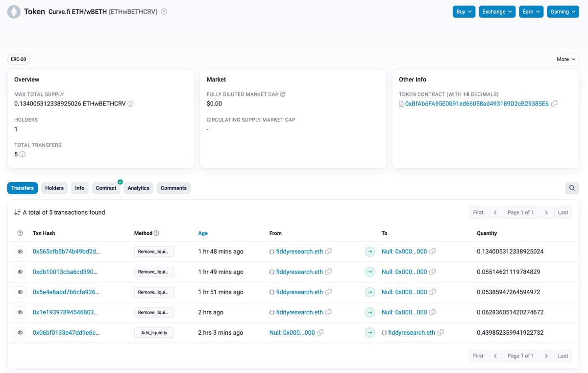Copy To address in 0x5e4e6abd row

point(433,292)
